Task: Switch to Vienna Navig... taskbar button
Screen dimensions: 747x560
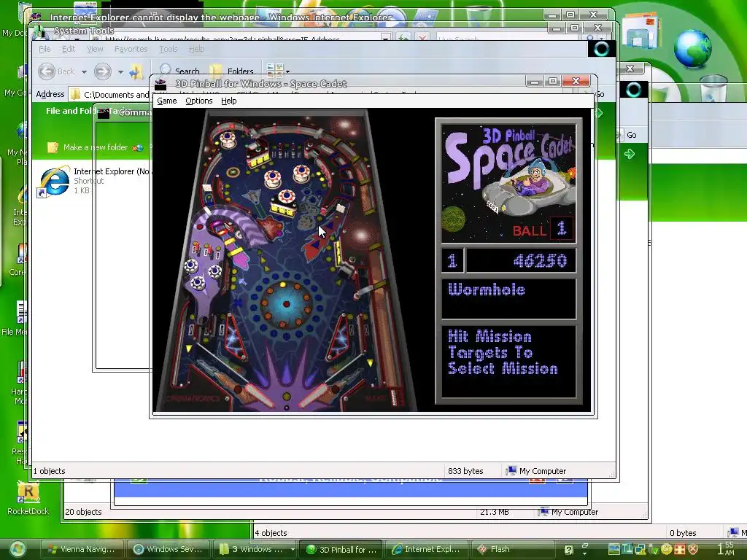Action: pos(82,550)
